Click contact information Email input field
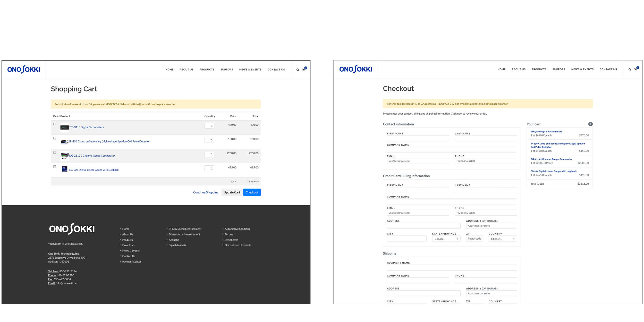This screenshot has height=322, width=644. pyautogui.click(x=418, y=161)
